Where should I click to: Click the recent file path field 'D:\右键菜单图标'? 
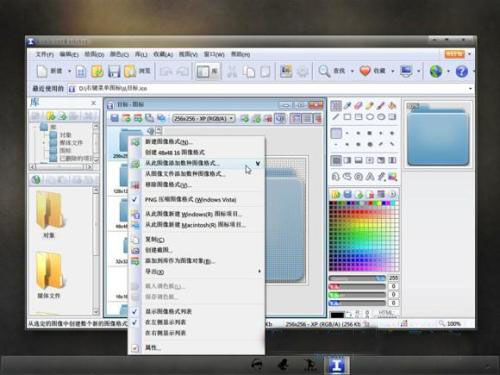268,89
